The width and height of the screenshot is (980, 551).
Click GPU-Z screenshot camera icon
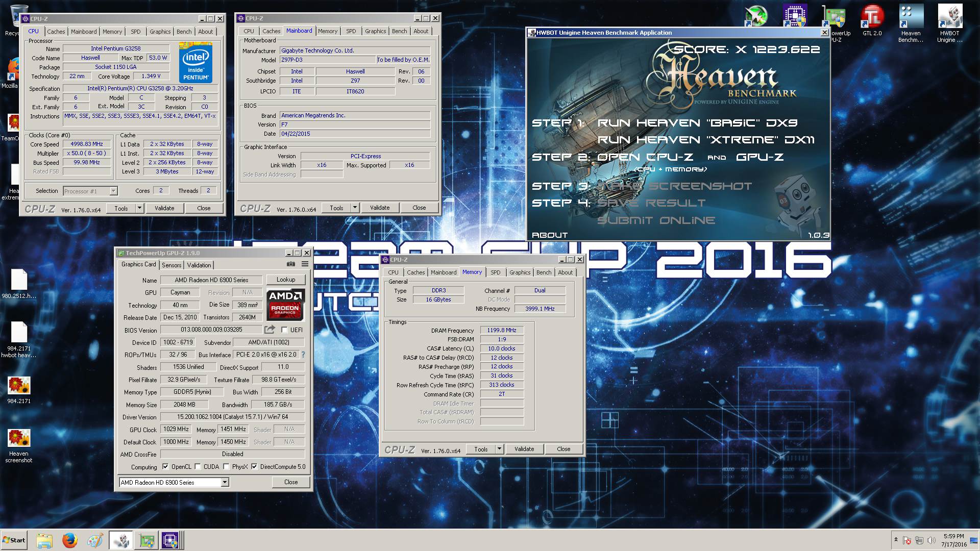290,264
